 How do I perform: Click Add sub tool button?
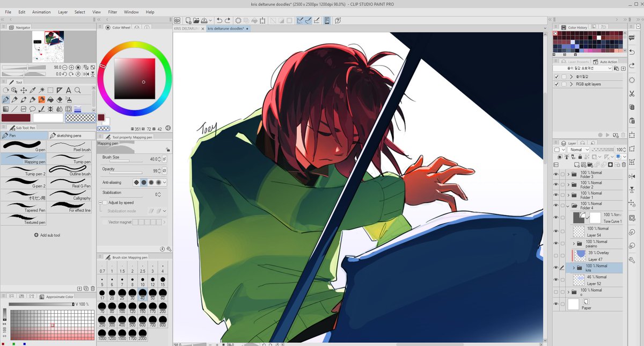tap(47, 235)
